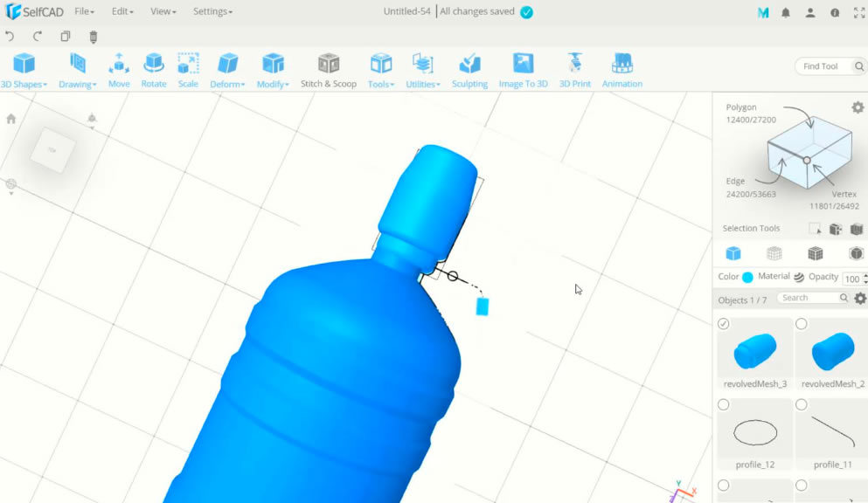Click the Opacity value field
868x503 pixels.
[853, 279]
